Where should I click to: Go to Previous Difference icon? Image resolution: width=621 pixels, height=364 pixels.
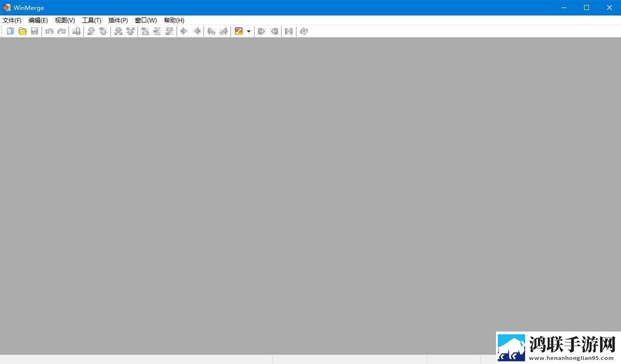103,31
